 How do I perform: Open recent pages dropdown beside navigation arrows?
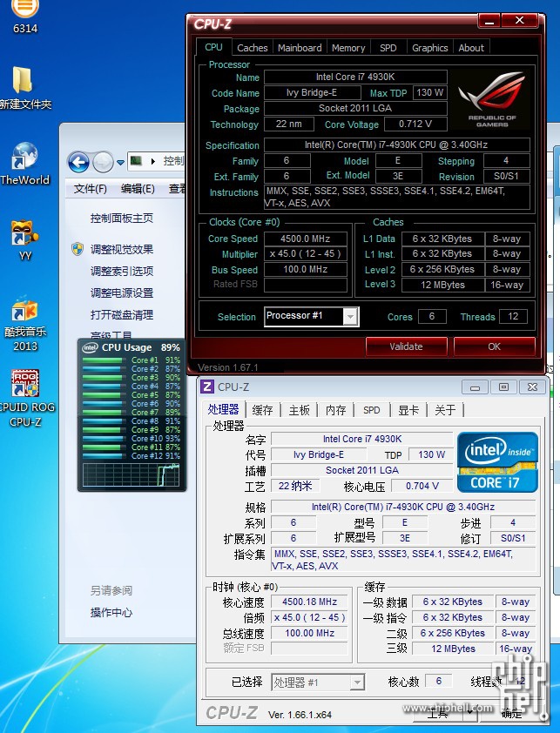(x=120, y=163)
